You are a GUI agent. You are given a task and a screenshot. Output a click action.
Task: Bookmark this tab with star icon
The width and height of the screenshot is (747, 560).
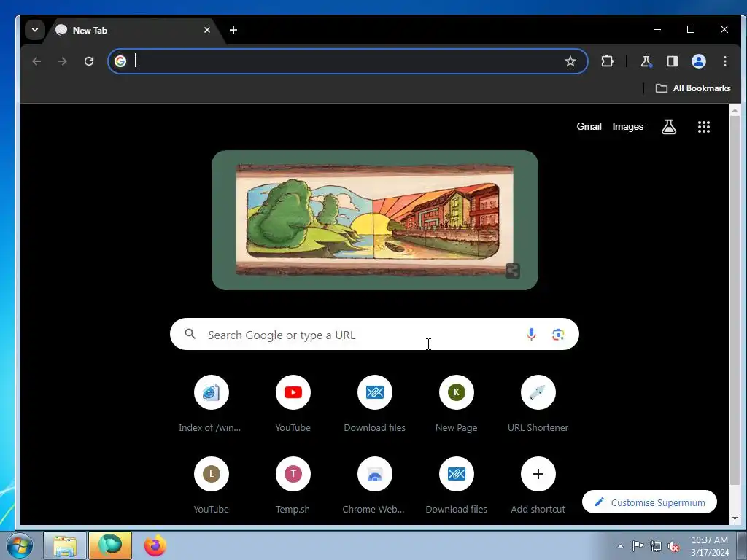[570, 61]
